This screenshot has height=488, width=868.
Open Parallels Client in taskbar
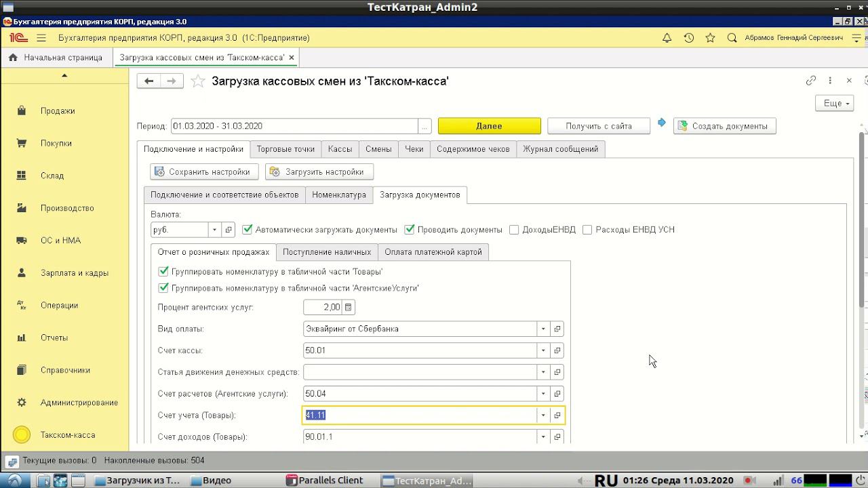(325, 481)
